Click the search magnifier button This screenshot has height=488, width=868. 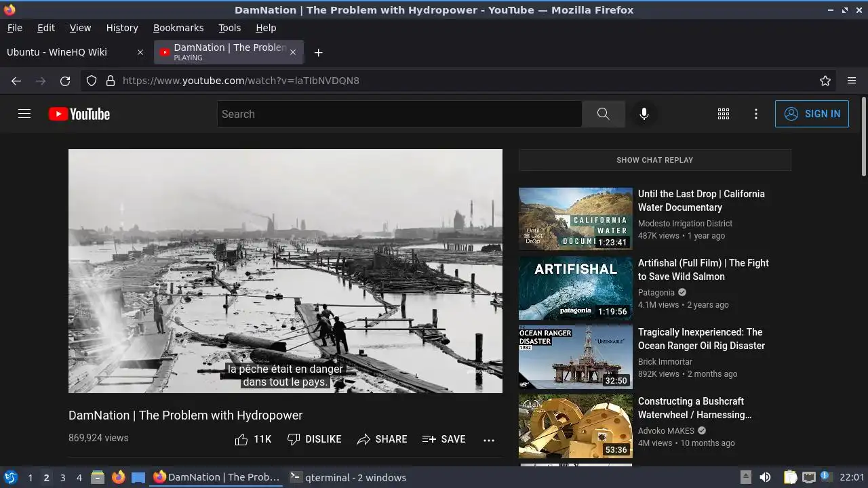pos(604,114)
